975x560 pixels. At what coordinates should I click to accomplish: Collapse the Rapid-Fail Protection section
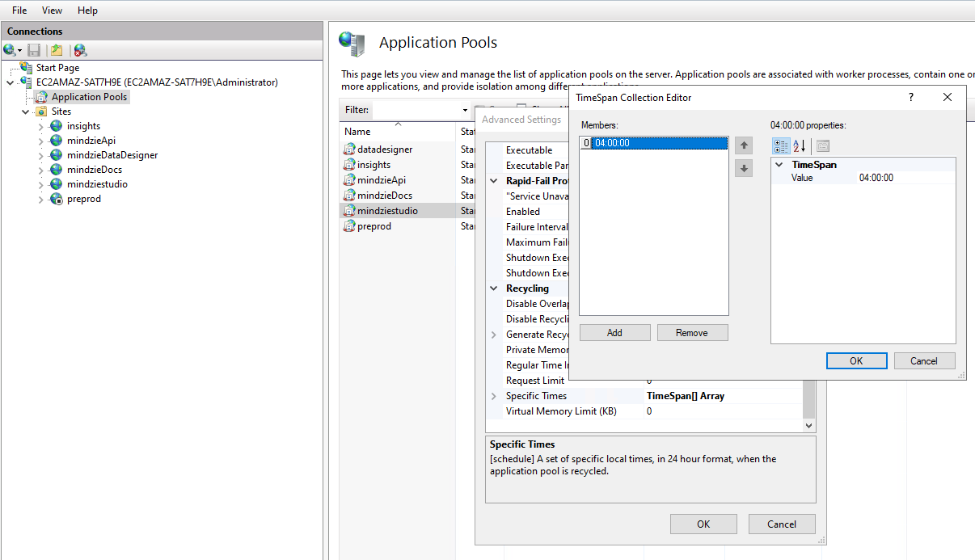[x=494, y=181]
